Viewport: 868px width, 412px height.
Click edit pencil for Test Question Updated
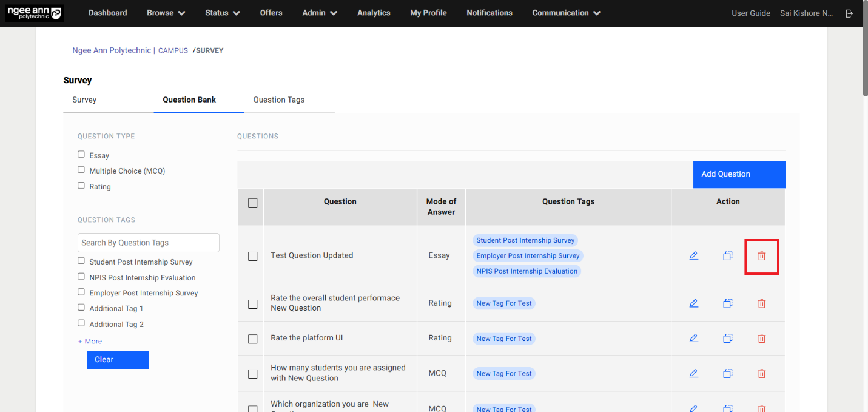694,256
